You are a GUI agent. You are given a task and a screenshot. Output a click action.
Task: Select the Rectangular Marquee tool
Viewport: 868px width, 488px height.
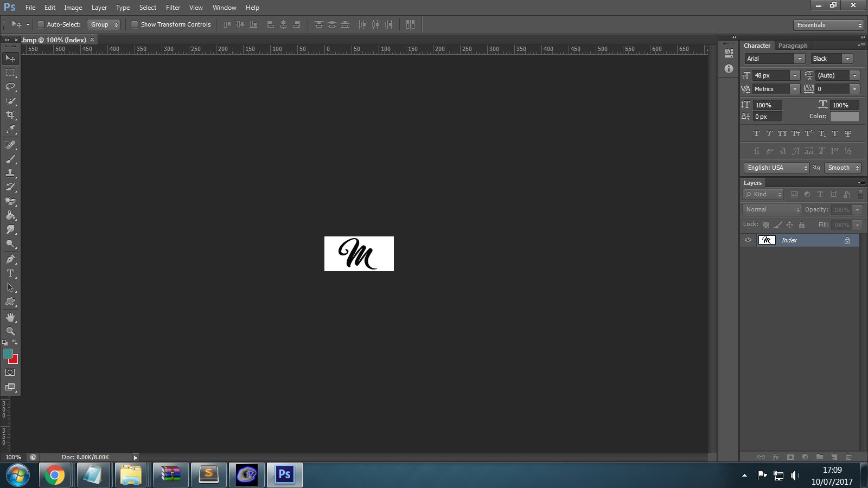coord(10,73)
